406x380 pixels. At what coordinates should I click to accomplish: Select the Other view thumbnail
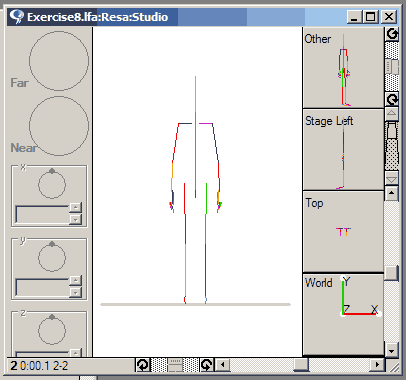(343, 68)
